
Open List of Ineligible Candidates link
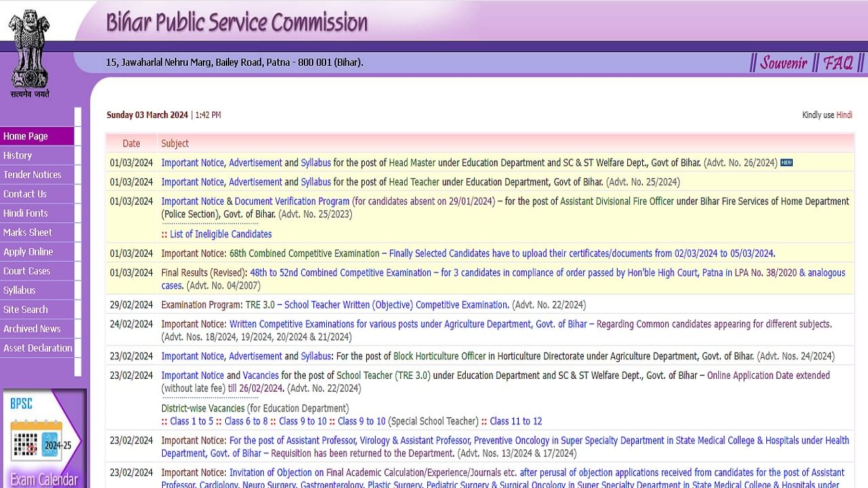(220, 235)
